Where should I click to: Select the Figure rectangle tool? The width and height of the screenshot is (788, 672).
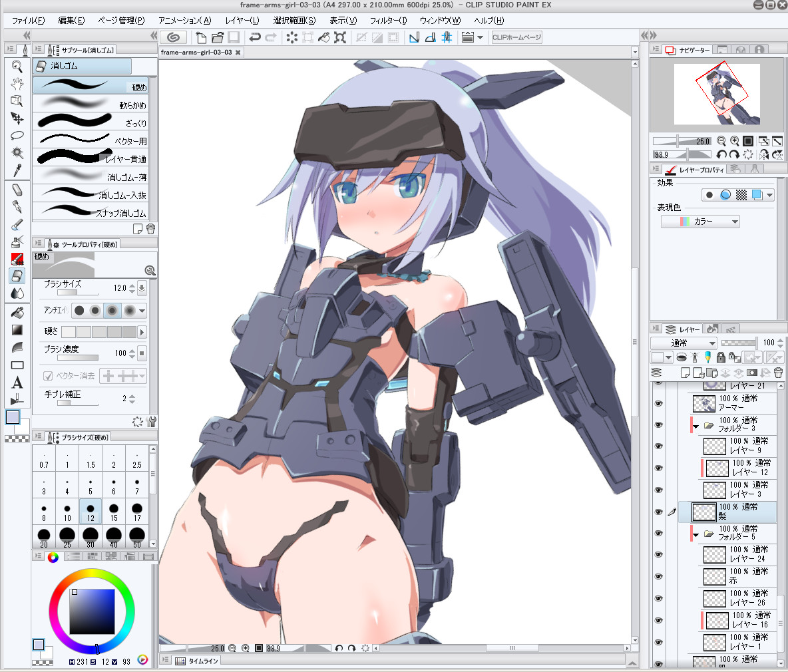[17, 365]
